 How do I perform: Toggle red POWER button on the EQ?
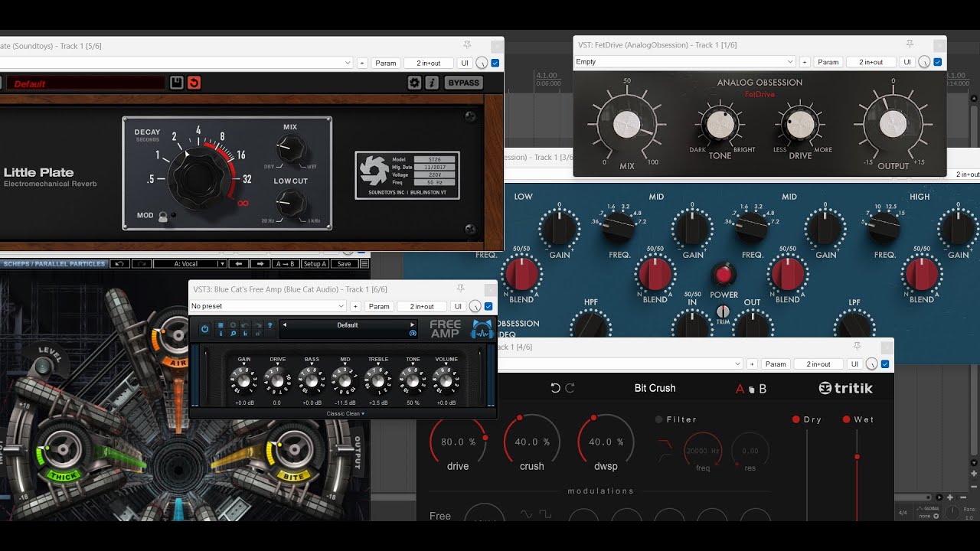click(724, 274)
